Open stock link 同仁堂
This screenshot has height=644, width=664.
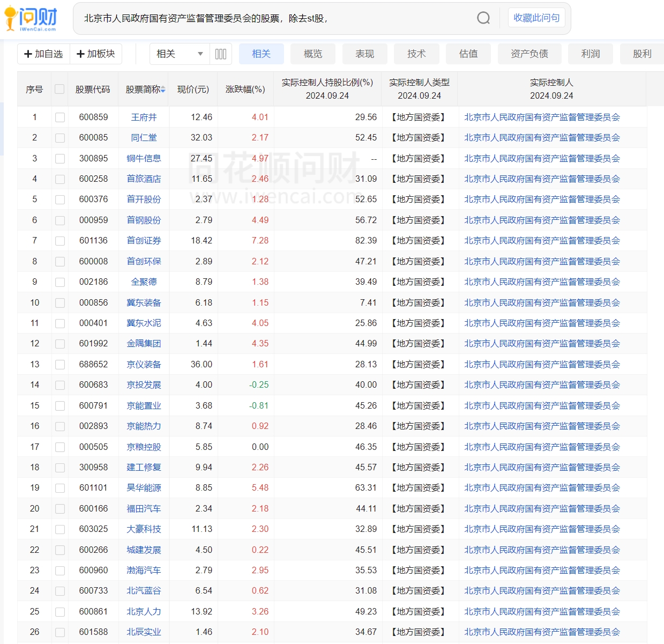[144, 137]
